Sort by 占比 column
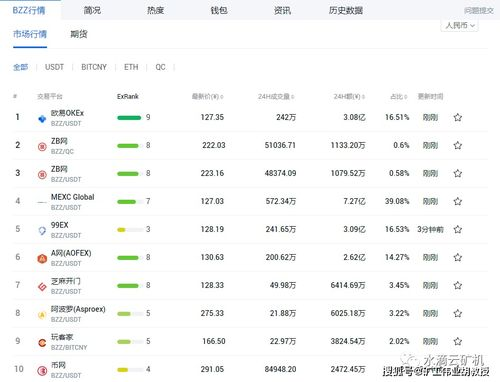 [x=399, y=97]
